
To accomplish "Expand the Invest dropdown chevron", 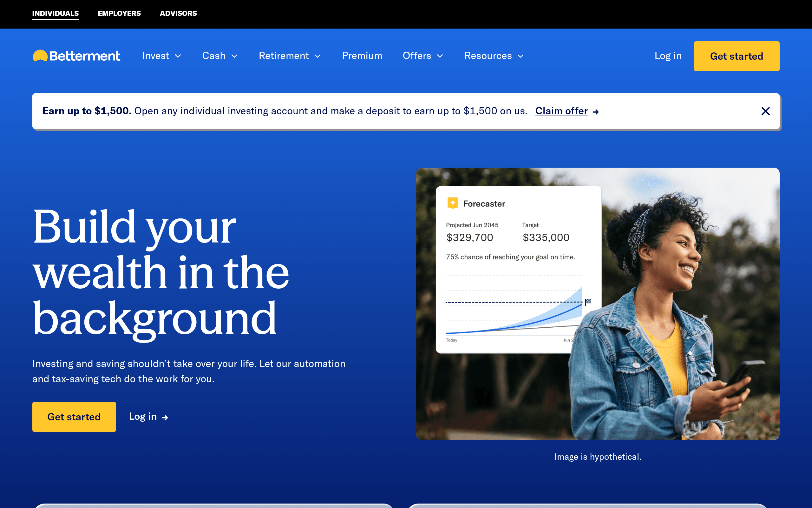I will click(x=178, y=56).
